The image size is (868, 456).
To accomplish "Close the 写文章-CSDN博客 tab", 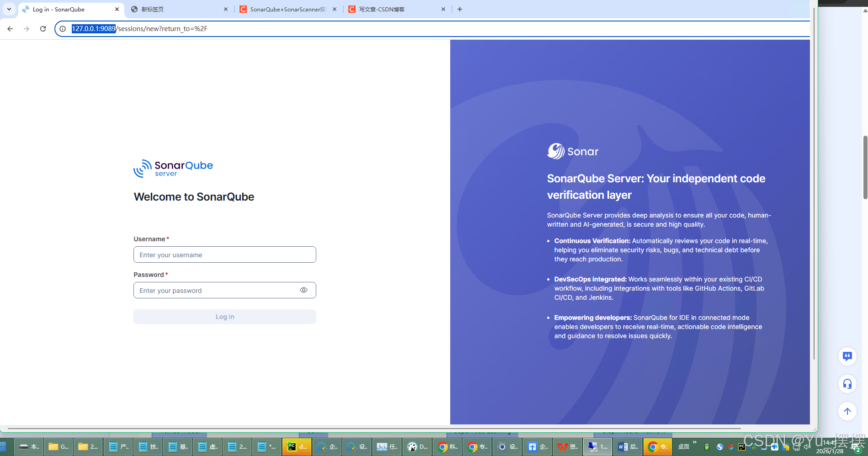I will [443, 9].
